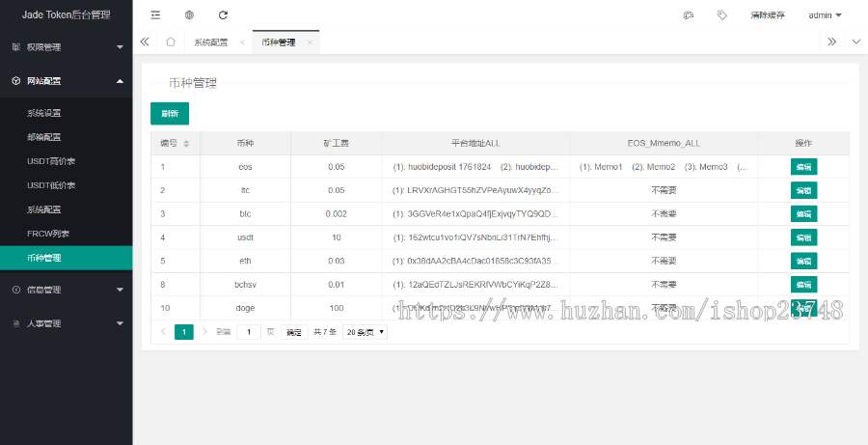Click 清除缓存 in the header
Viewport: 868px width, 445px height.
(768, 15)
